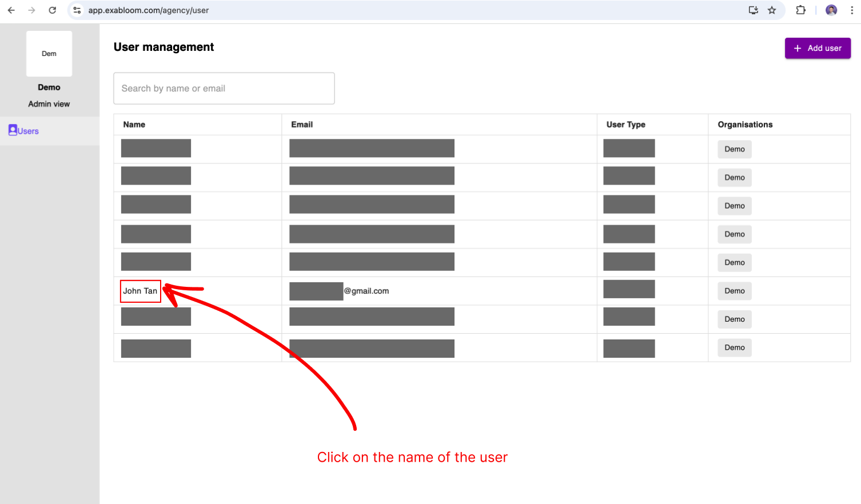Click the Name column header
Image resolution: width=861 pixels, height=504 pixels.
point(135,124)
